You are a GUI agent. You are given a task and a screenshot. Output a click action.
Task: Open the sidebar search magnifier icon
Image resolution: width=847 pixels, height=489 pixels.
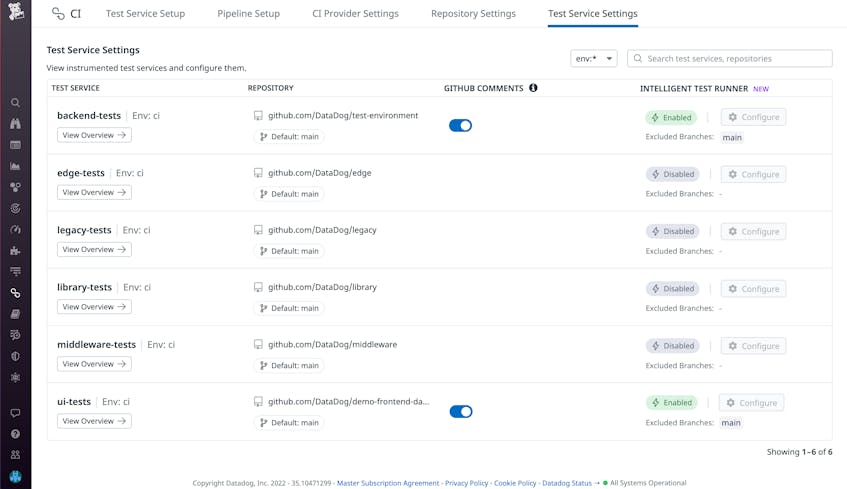(15, 103)
